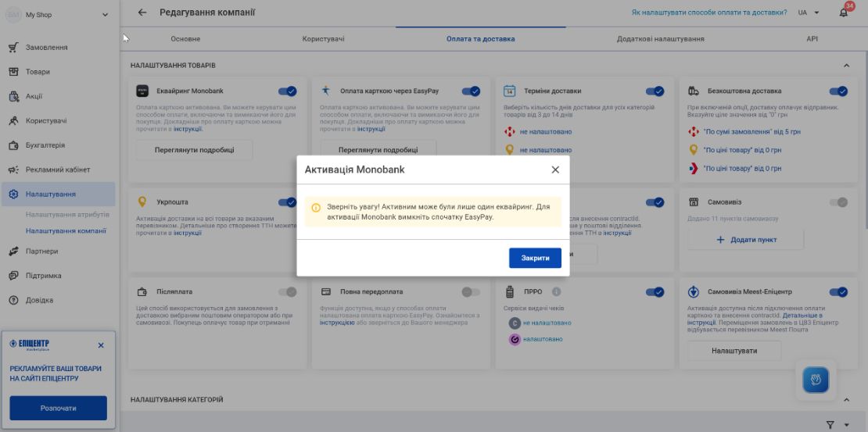Collapse Налаштування категорій section chevron

pos(846,399)
